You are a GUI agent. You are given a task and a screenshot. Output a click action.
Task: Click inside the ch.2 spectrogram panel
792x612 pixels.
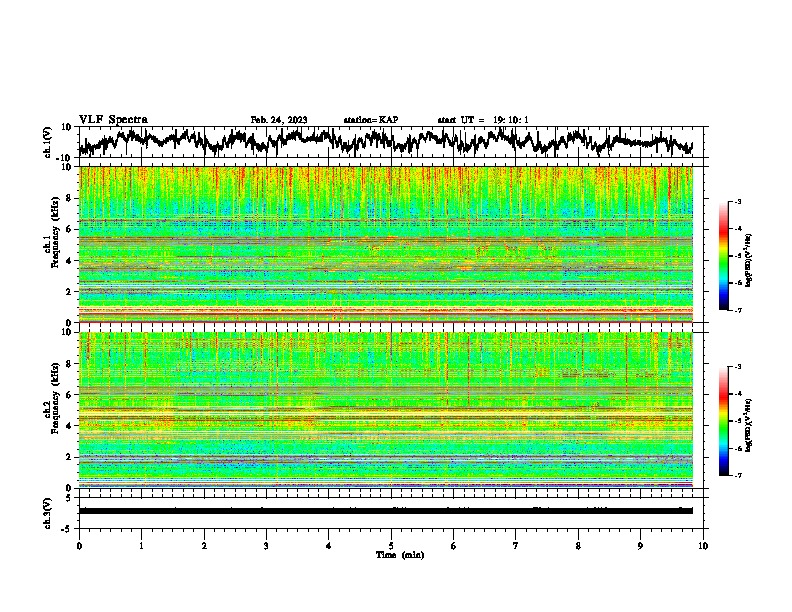point(385,410)
